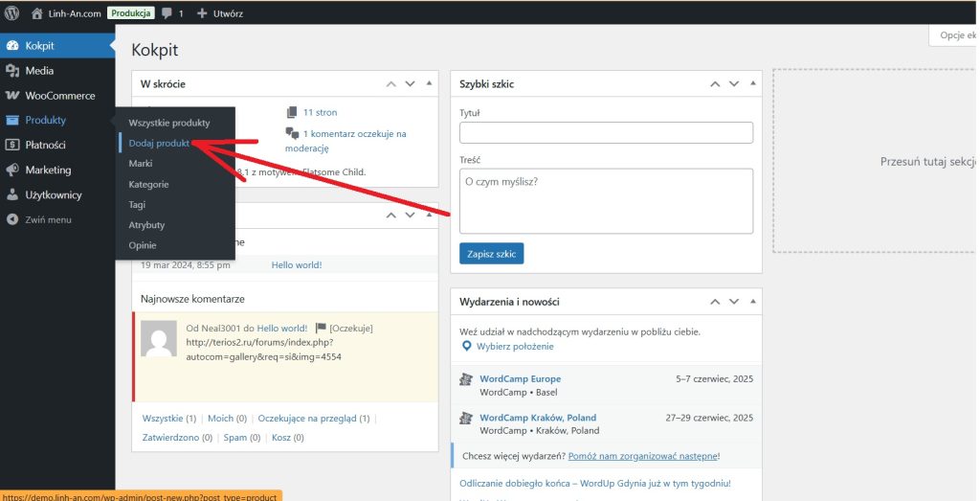Click the WooCommerce logo icon in sidebar
Image resolution: width=980 pixels, height=501 pixels.
(12, 96)
